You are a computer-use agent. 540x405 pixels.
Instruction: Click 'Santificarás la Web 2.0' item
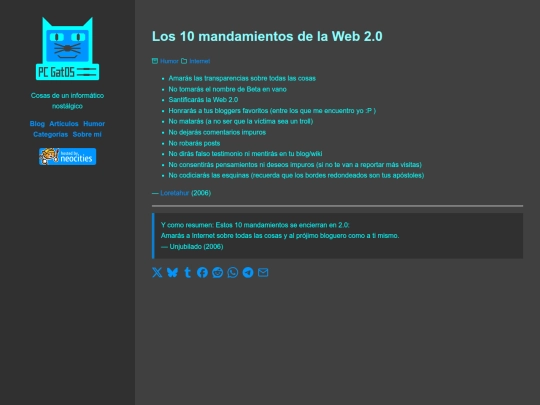pos(203,100)
